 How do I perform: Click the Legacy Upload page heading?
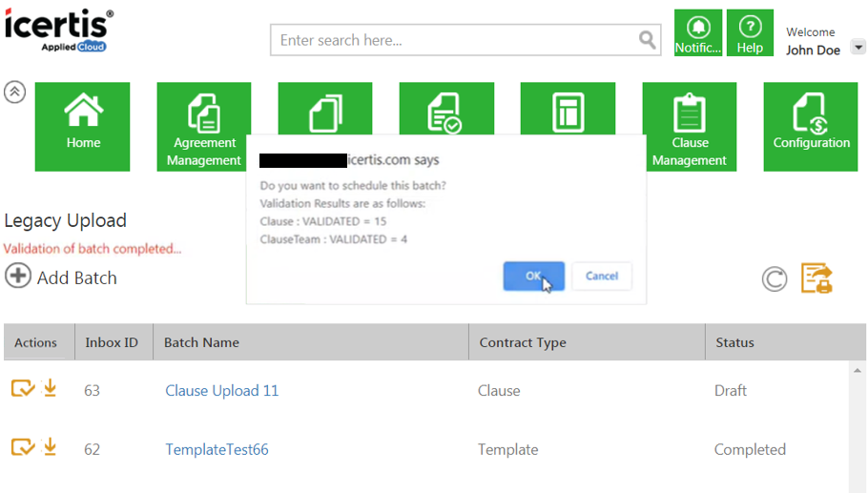65,220
